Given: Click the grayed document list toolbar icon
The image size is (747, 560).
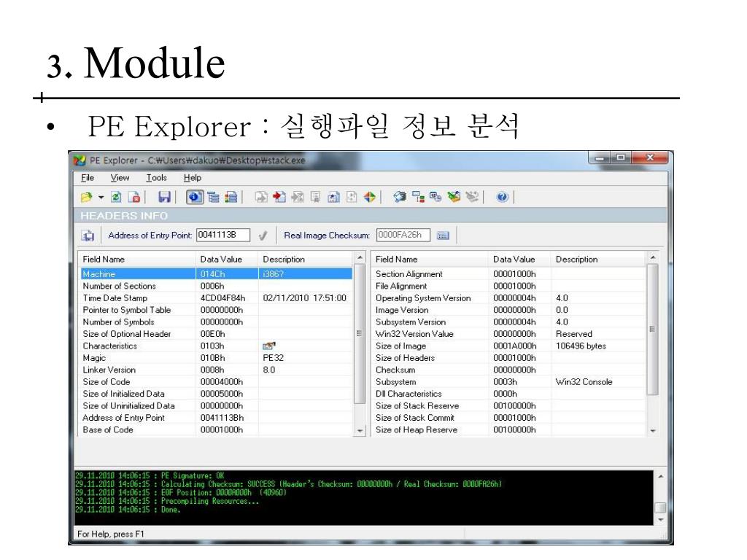Looking at the screenshot, I should click(315, 197).
